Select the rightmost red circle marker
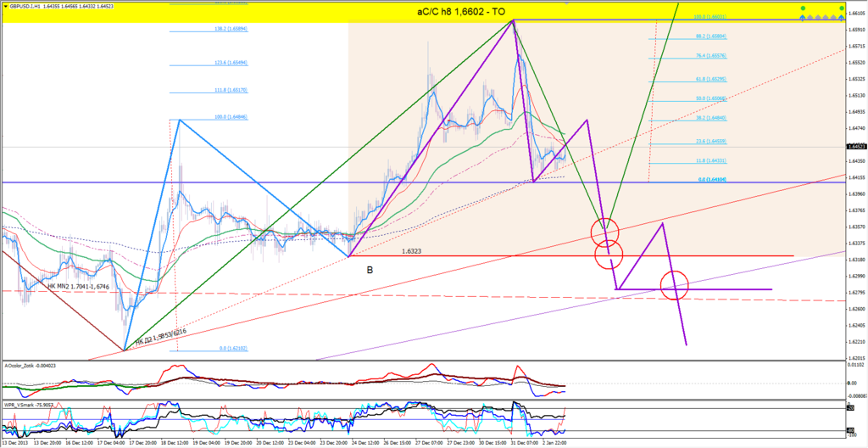The height and width of the screenshot is (448, 868). tap(675, 284)
